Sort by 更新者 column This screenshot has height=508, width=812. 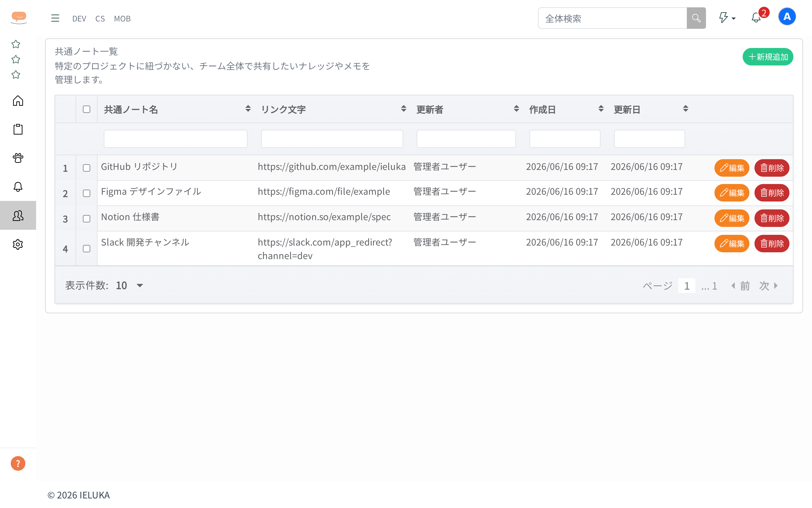click(517, 109)
